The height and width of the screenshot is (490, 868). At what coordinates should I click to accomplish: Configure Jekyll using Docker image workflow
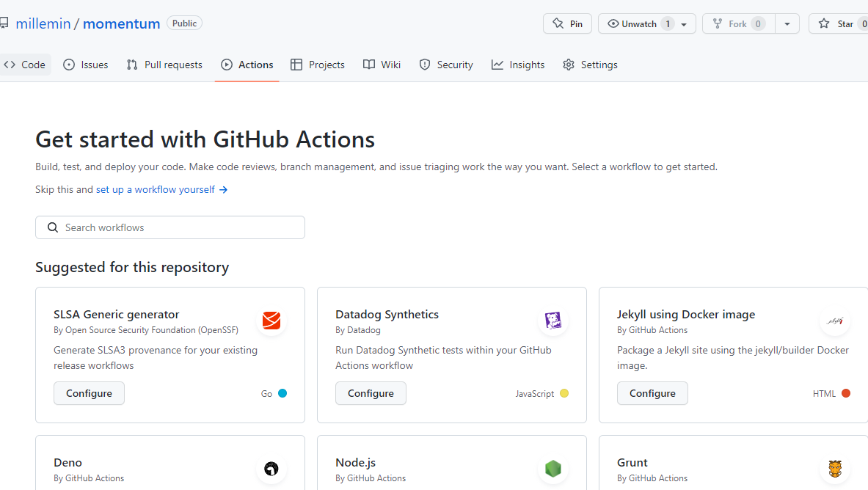(x=653, y=393)
